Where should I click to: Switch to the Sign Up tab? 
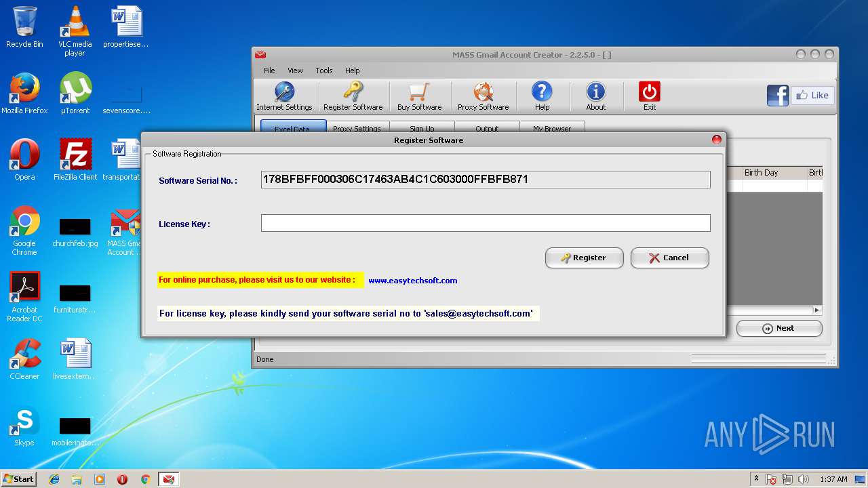point(422,127)
